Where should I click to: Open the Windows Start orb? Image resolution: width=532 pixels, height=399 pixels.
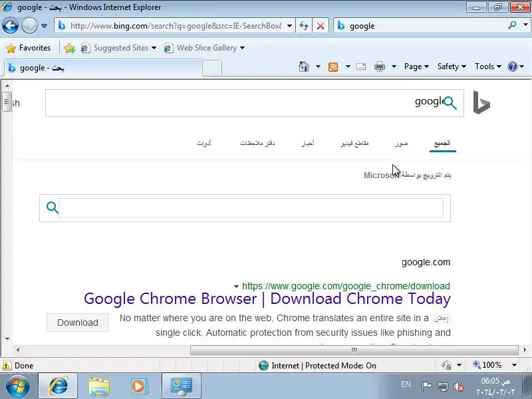[x=17, y=386]
